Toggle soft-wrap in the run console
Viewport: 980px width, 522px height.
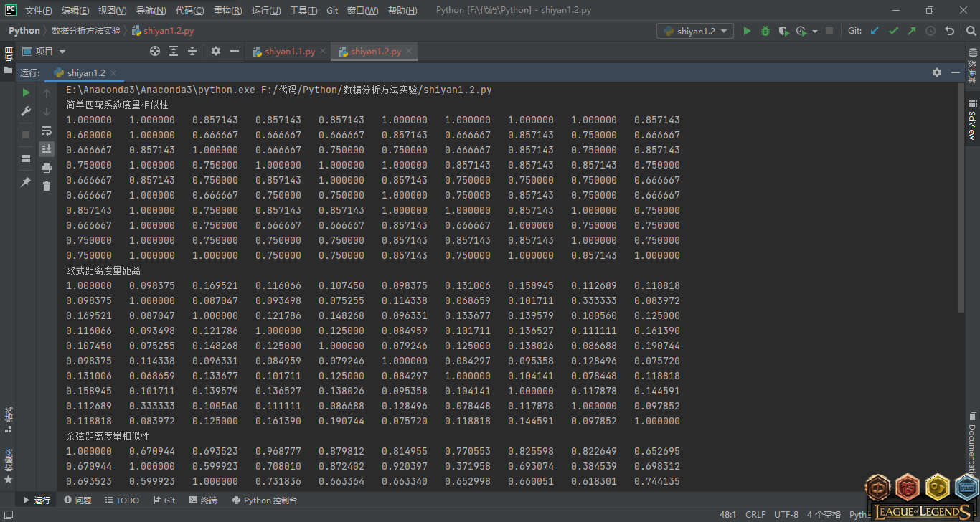pyautogui.click(x=47, y=130)
